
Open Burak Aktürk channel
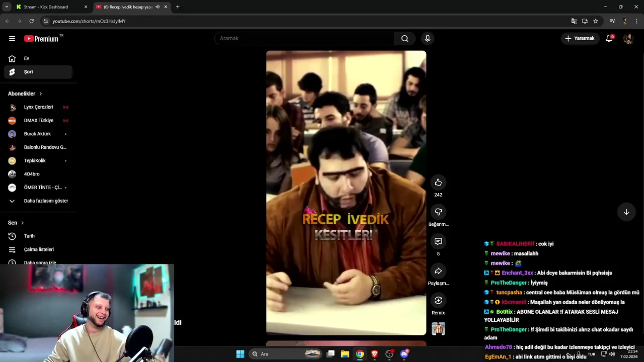[x=38, y=134]
